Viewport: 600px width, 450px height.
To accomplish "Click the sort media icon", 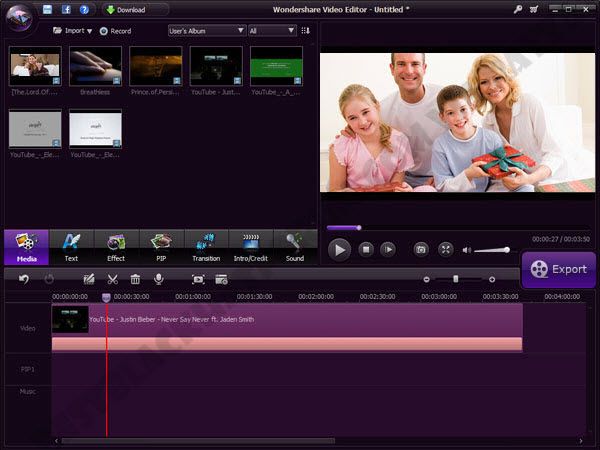I will (x=305, y=31).
